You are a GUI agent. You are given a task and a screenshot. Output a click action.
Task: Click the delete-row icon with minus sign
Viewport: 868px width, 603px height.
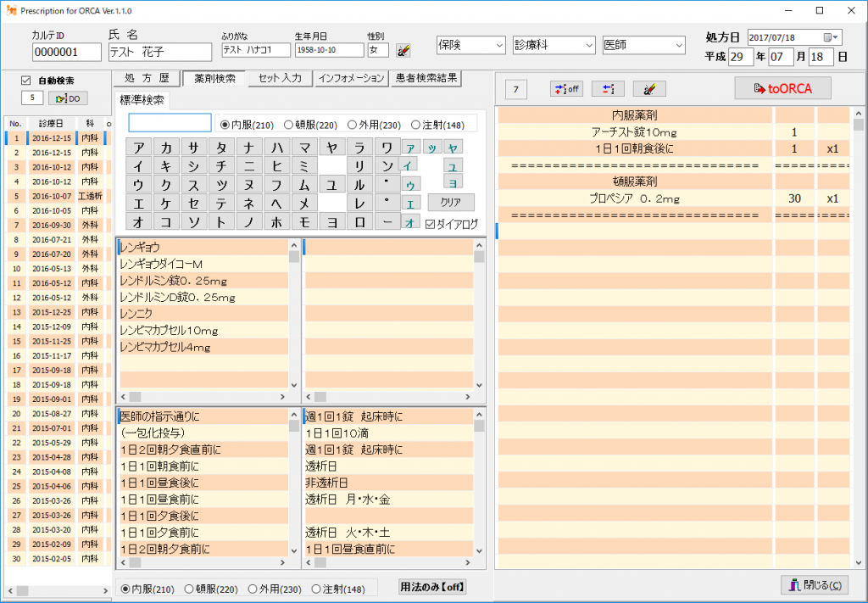point(608,89)
